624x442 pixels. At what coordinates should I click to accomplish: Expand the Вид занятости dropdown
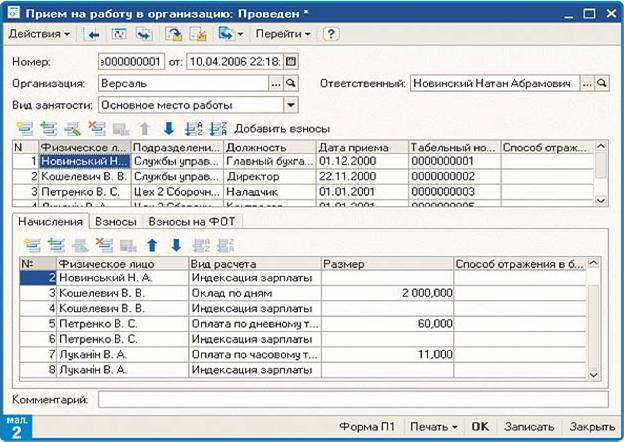point(291,105)
